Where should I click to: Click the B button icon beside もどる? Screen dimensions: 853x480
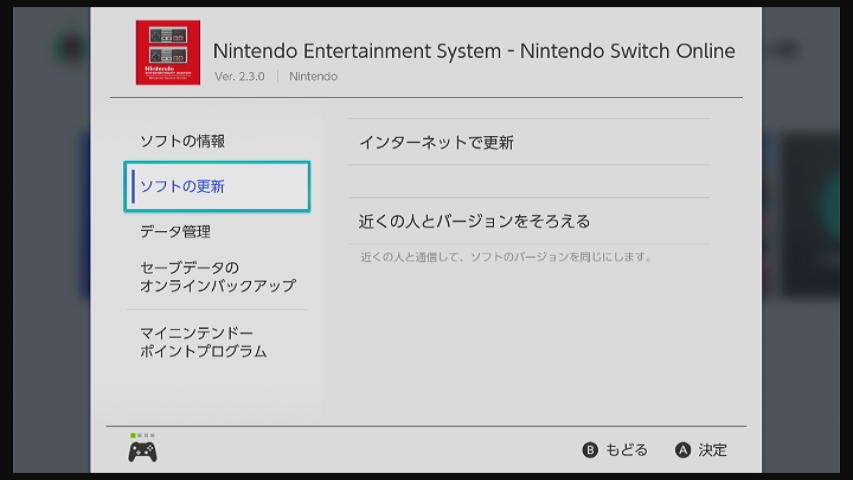click(x=590, y=450)
